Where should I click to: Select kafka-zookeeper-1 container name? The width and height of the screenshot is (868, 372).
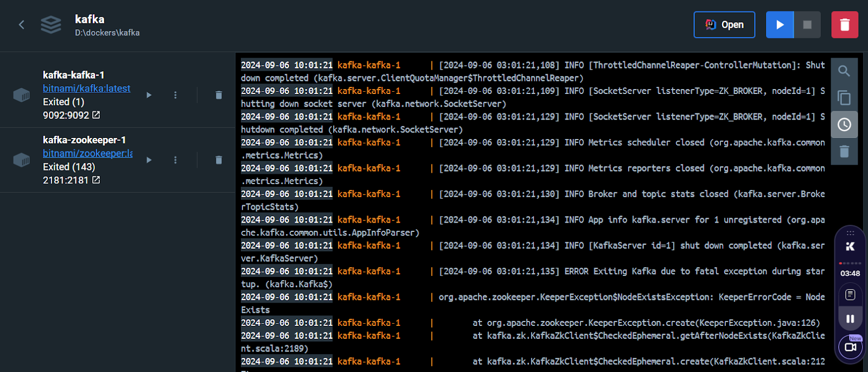[x=85, y=140]
